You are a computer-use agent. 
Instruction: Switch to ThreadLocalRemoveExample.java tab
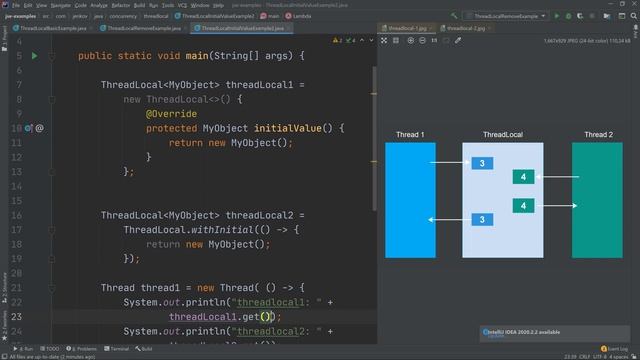pyautogui.click(x=140, y=28)
